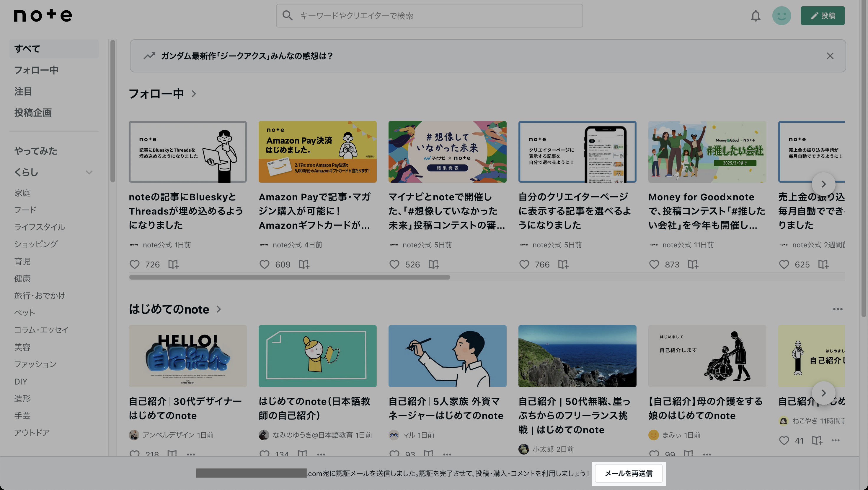
Task: Open the ペット subcategory
Action: (24, 313)
